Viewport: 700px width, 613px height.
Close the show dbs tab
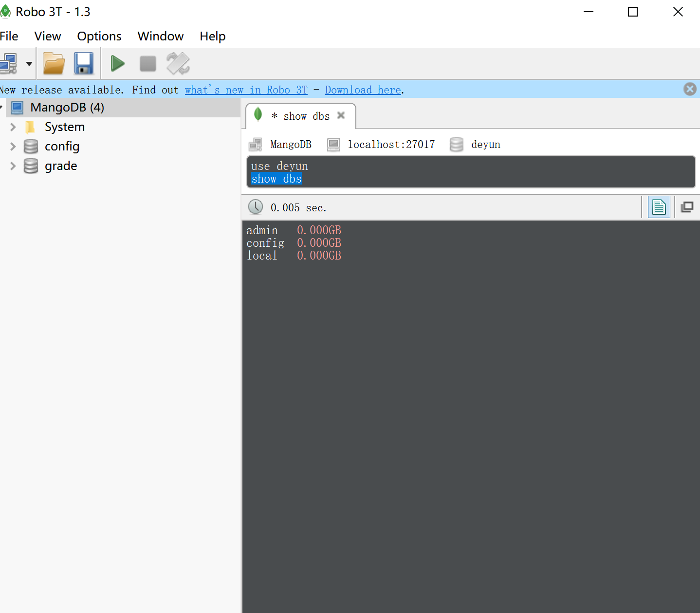pos(341,115)
